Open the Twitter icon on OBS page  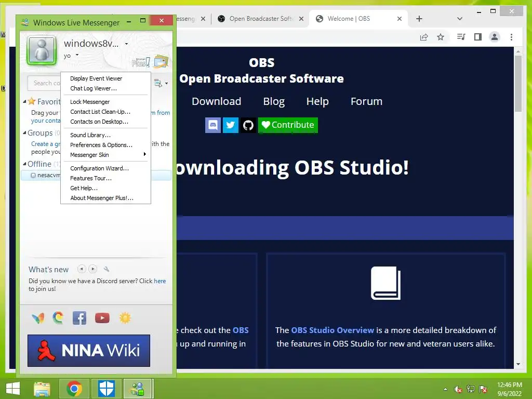tap(230, 125)
